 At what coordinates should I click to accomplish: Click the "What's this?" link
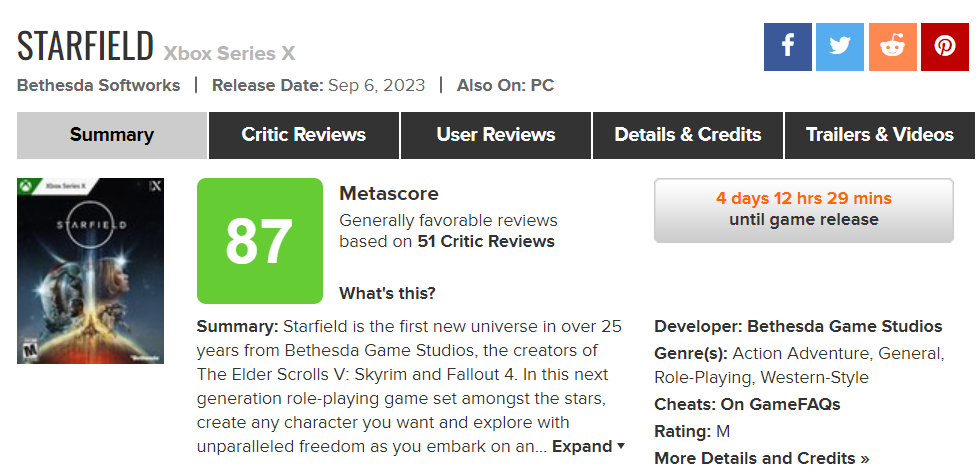click(387, 293)
